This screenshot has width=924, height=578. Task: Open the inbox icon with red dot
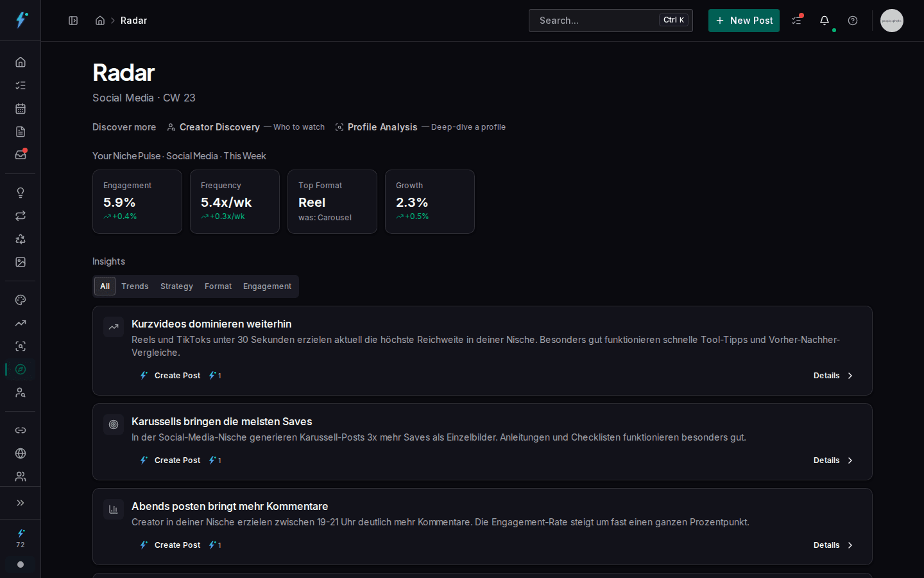click(21, 155)
